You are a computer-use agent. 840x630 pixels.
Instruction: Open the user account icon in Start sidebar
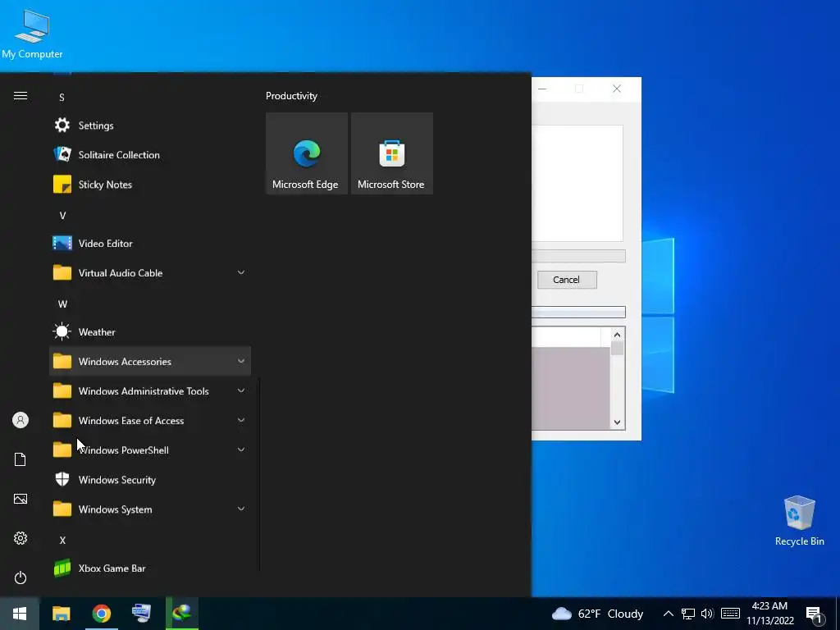pos(21,420)
